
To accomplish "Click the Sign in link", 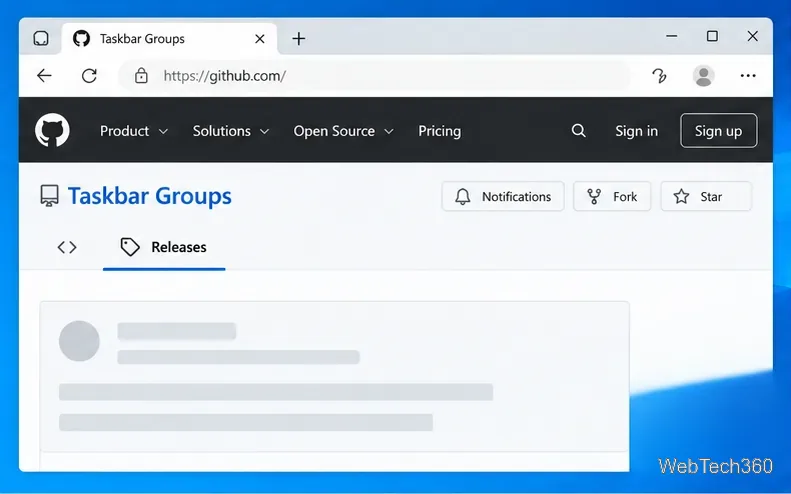I will [x=636, y=131].
